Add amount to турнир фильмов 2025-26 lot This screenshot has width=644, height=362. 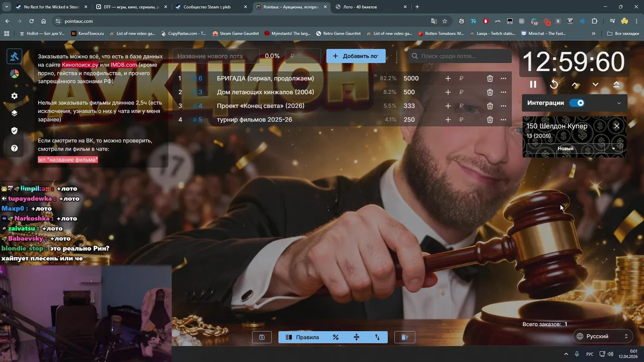448,120
